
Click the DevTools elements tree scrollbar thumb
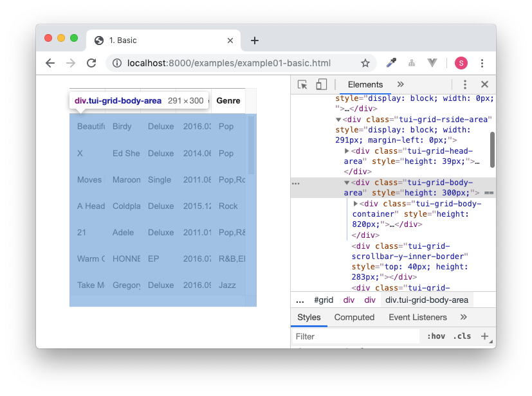pyautogui.click(x=492, y=150)
